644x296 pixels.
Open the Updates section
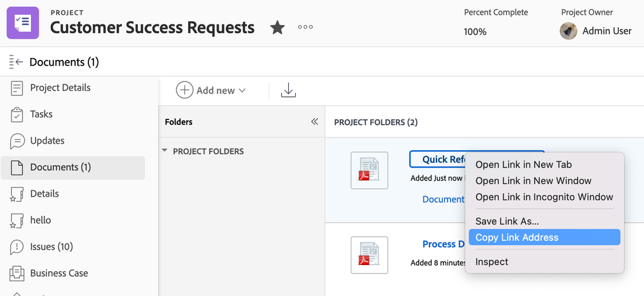click(x=47, y=141)
